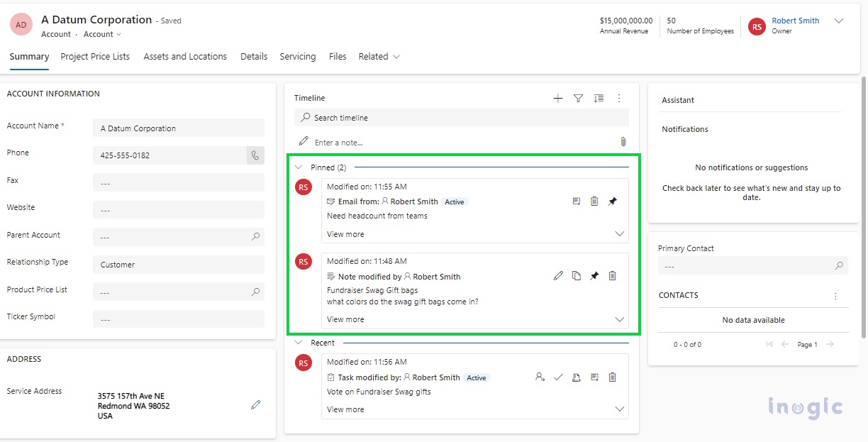Screen dimensions: 868x442
Task: Click RS avatar of the email entry
Action: click(x=304, y=187)
